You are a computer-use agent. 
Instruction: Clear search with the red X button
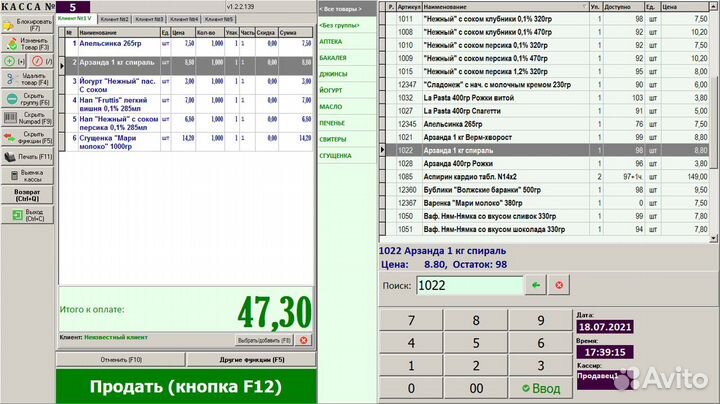pos(560,286)
